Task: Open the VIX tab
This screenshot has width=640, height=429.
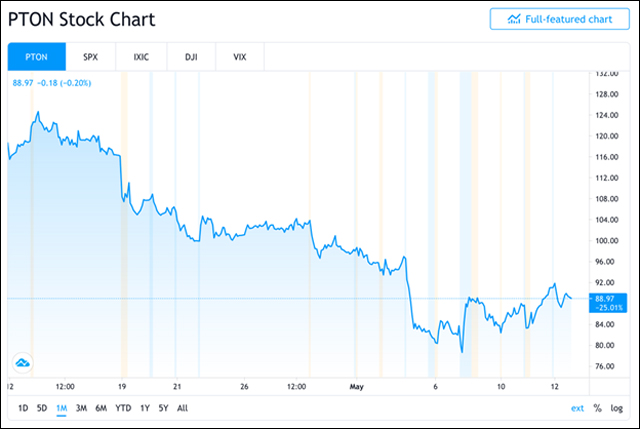Action: tap(239, 57)
